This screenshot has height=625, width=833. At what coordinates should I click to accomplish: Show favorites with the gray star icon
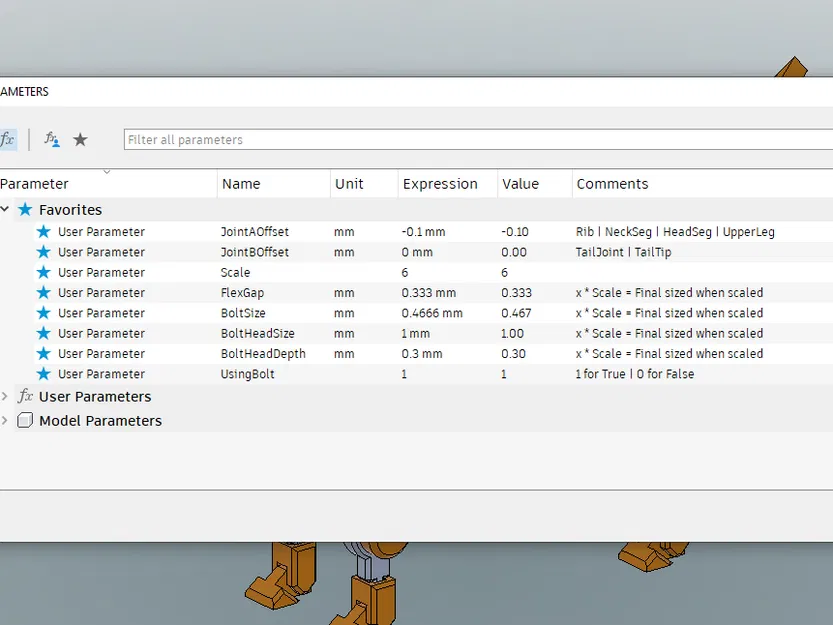pyautogui.click(x=80, y=140)
